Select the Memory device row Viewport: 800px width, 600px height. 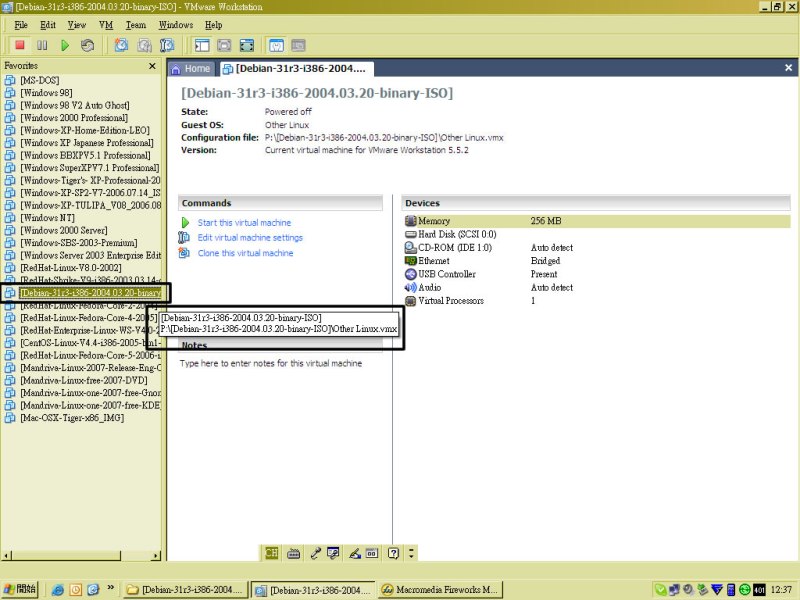[x=596, y=221]
